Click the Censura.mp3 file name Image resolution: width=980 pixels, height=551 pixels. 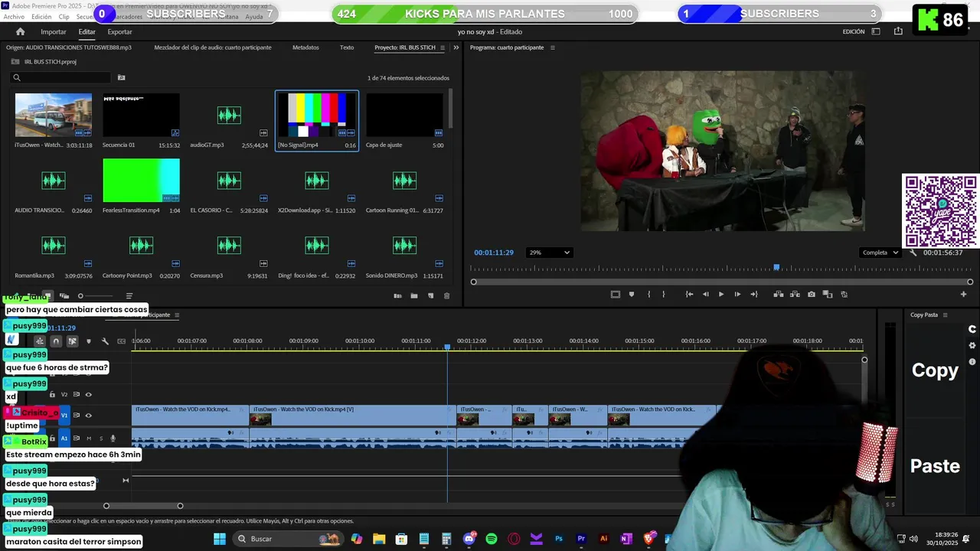tap(206, 275)
